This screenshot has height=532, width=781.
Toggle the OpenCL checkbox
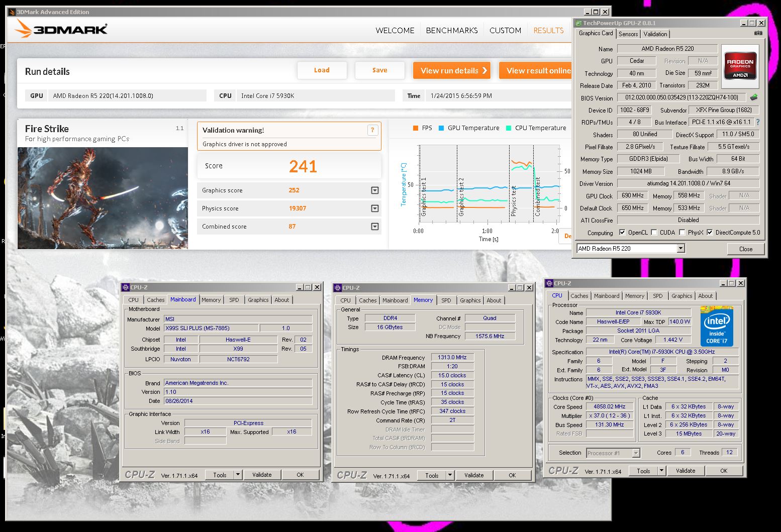coord(622,233)
